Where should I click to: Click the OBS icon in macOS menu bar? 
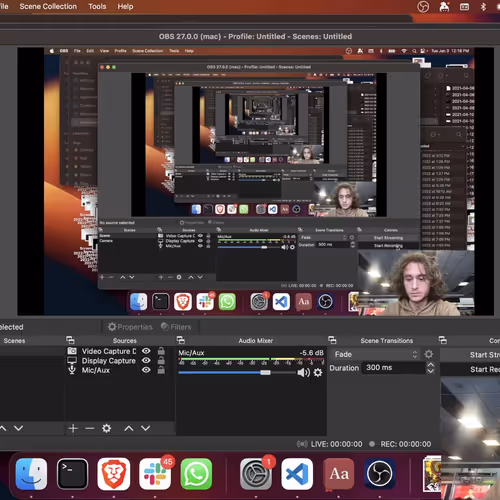coord(423,7)
